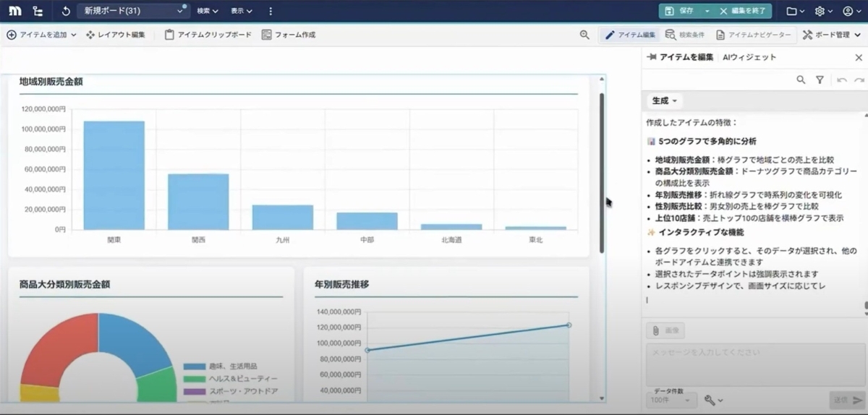Click フォーム作成 toolbar button

point(288,35)
